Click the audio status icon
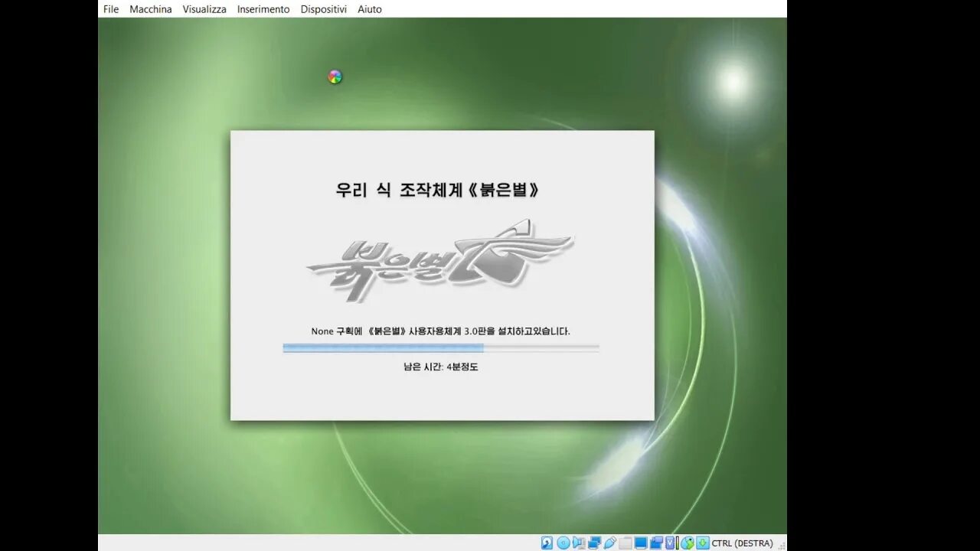Image resolution: width=980 pixels, height=551 pixels. point(579,543)
